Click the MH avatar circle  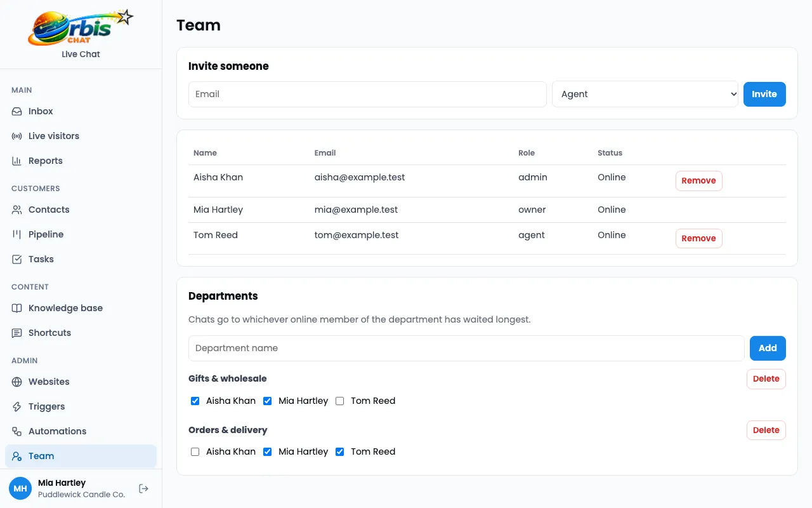pos(20,488)
